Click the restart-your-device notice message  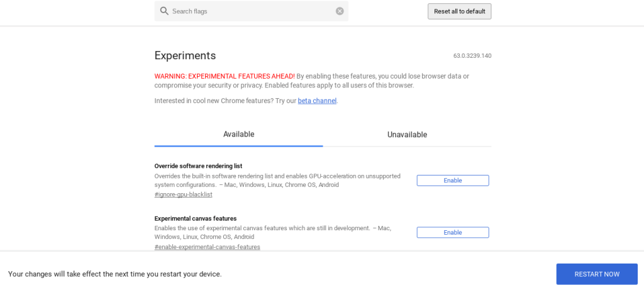click(114, 274)
